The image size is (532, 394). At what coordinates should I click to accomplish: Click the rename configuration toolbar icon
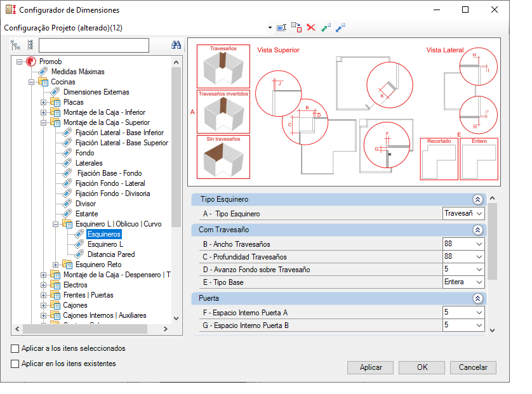coord(282,27)
